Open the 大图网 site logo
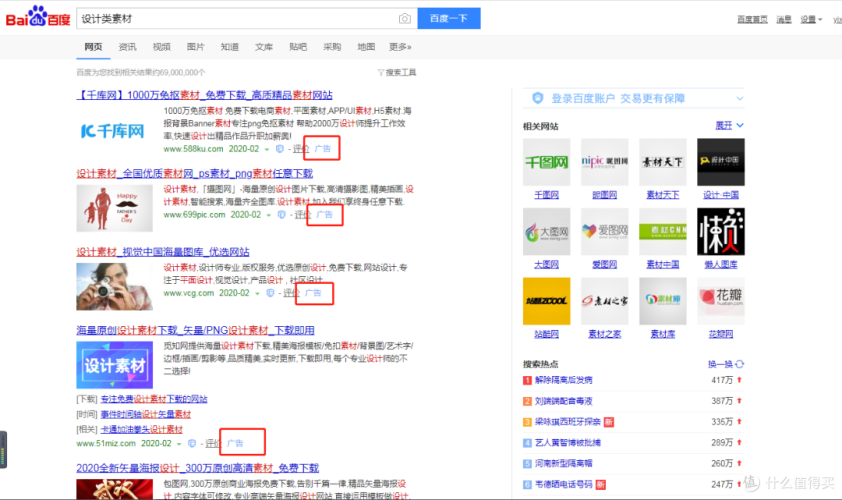Viewport: 842px width, 500px height. [547, 231]
